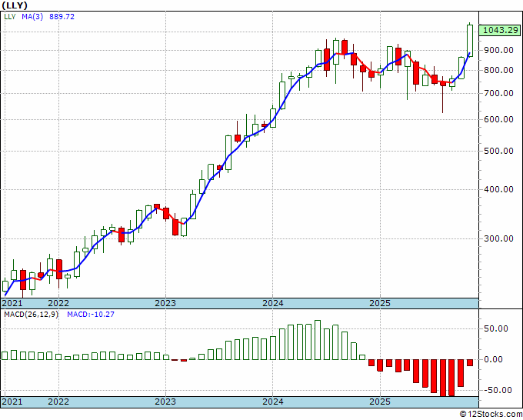Click the MACD(26,12,9) indicator label

(31, 314)
